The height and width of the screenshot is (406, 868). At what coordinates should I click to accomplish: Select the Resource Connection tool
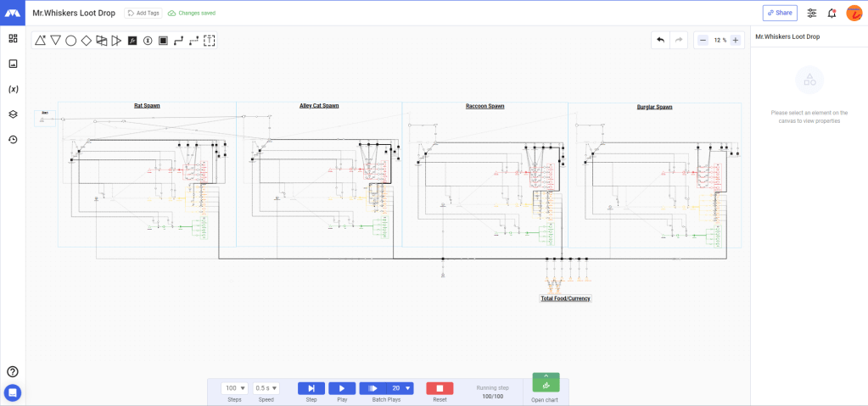[178, 41]
